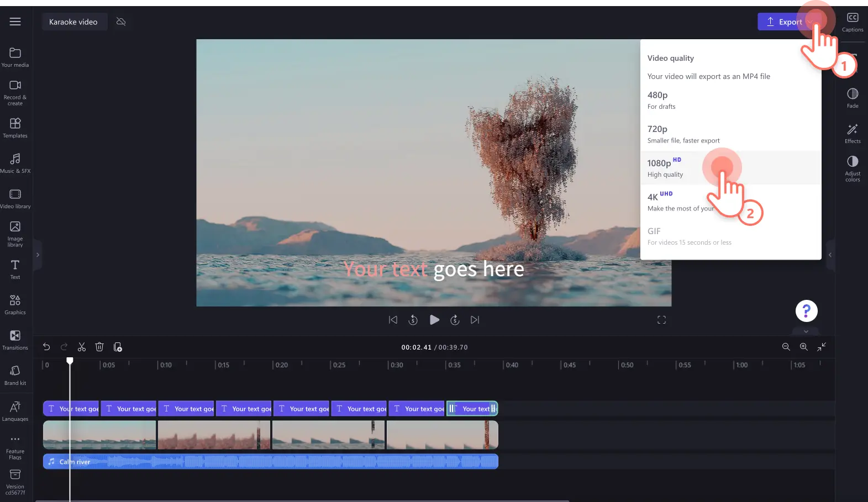The height and width of the screenshot is (502, 868).
Task: Open Video library panel
Action: (x=15, y=199)
